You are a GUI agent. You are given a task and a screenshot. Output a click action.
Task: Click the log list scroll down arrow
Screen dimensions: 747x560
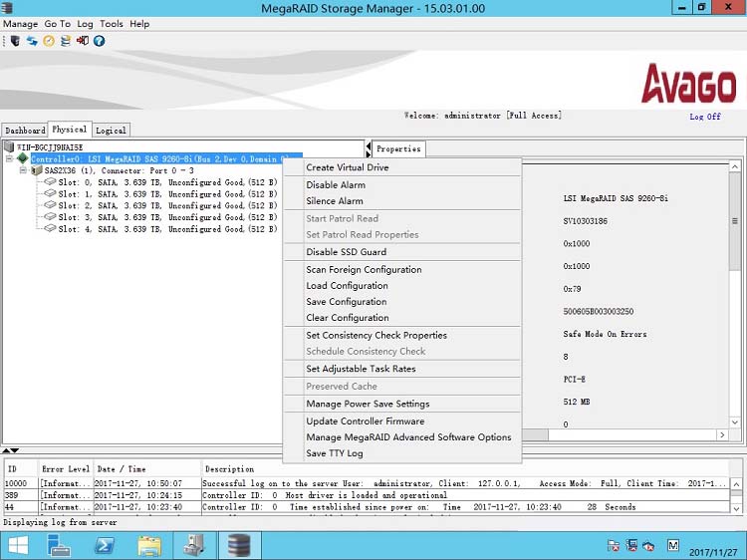736,508
